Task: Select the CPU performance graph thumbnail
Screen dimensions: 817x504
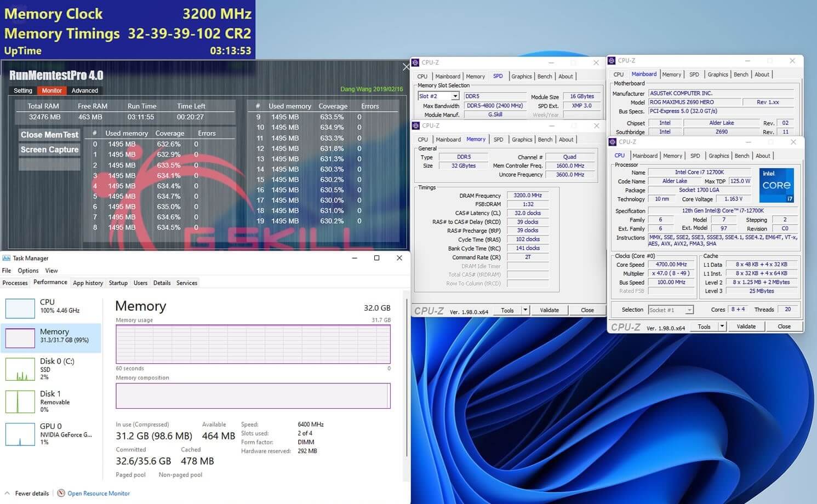Action: pyautogui.click(x=20, y=308)
